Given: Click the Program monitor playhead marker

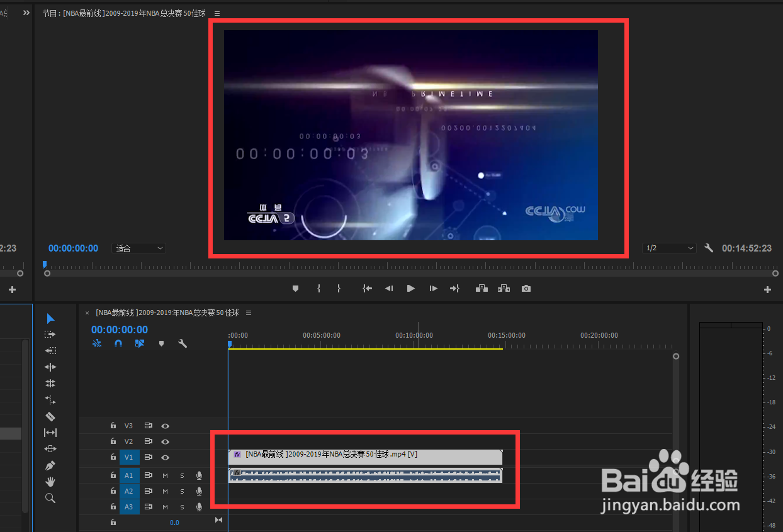Looking at the screenshot, I should [x=44, y=265].
